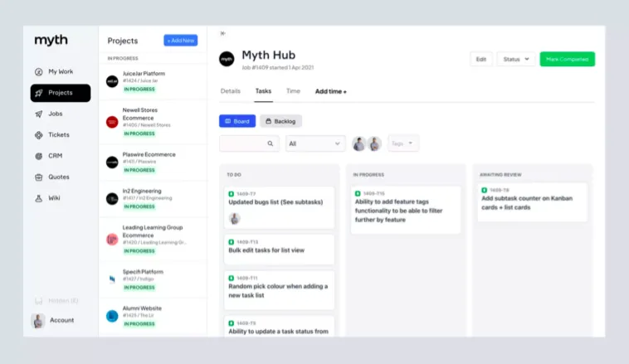Open Bulk edit tasks for list view card
Viewport: 629px width, 364px height.
[279, 250]
